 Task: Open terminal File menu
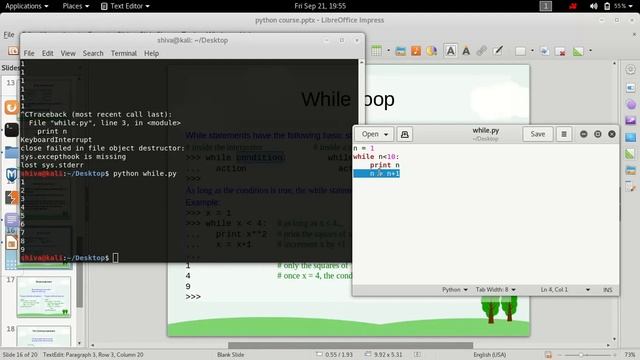(x=29, y=53)
